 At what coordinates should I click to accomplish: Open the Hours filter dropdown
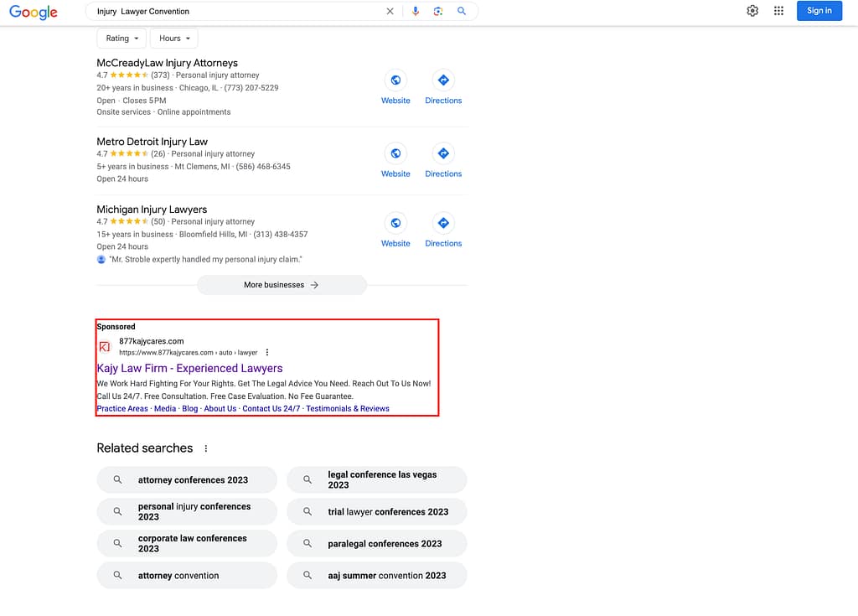coord(174,39)
